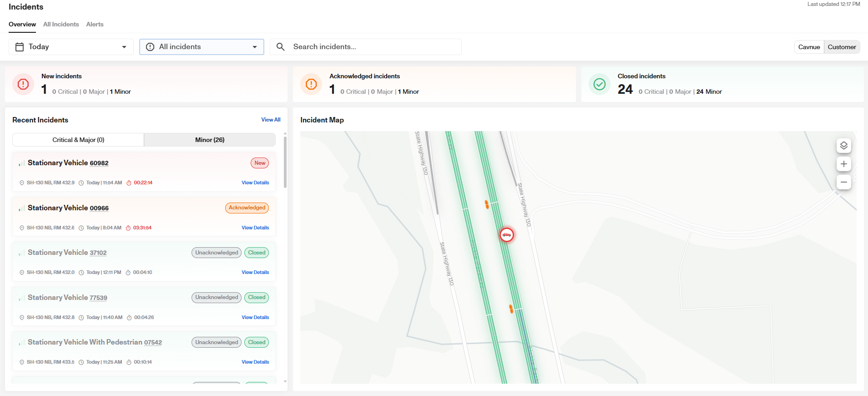Click the search magnifier icon

coord(281,47)
